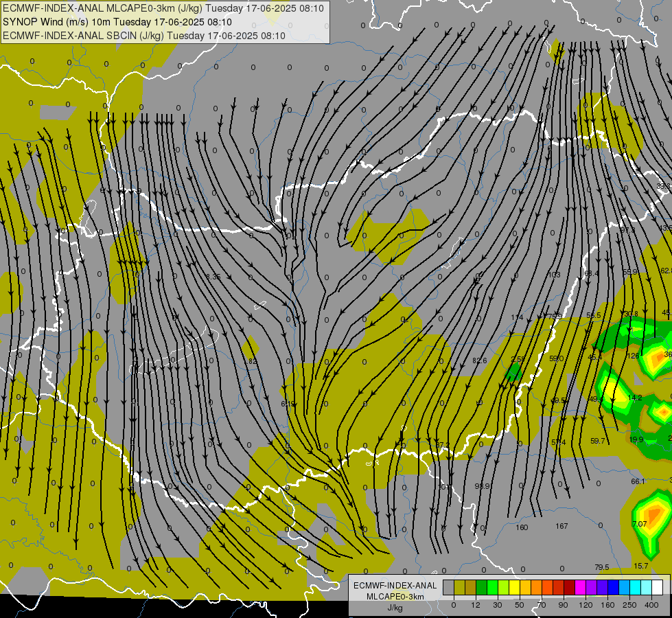Click the map value 59.7
The image size is (672, 618).
pyautogui.click(x=597, y=440)
